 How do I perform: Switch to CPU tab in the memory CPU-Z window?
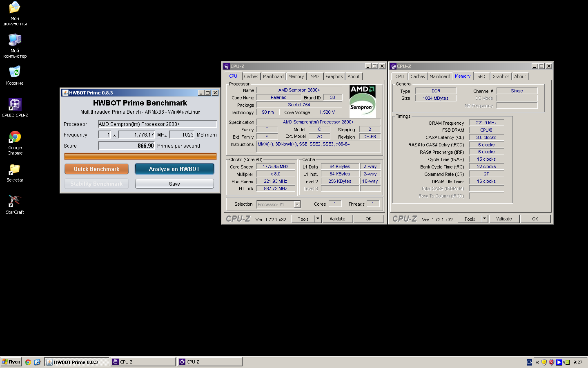point(400,76)
